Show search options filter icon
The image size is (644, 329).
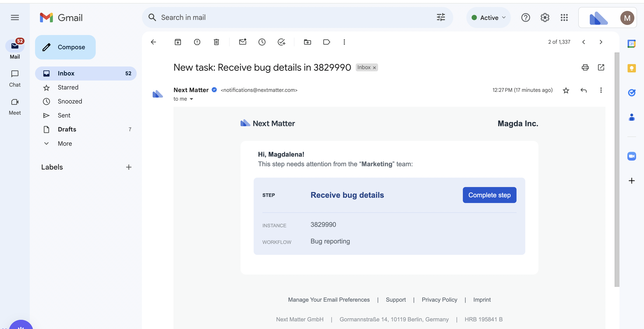coord(441,17)
